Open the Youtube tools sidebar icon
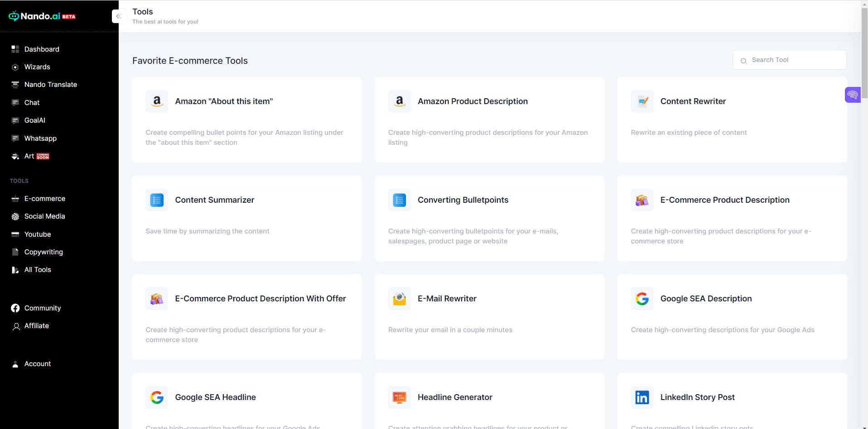The height and width of the screenshot is (429, 868). (x=15, y=234)
